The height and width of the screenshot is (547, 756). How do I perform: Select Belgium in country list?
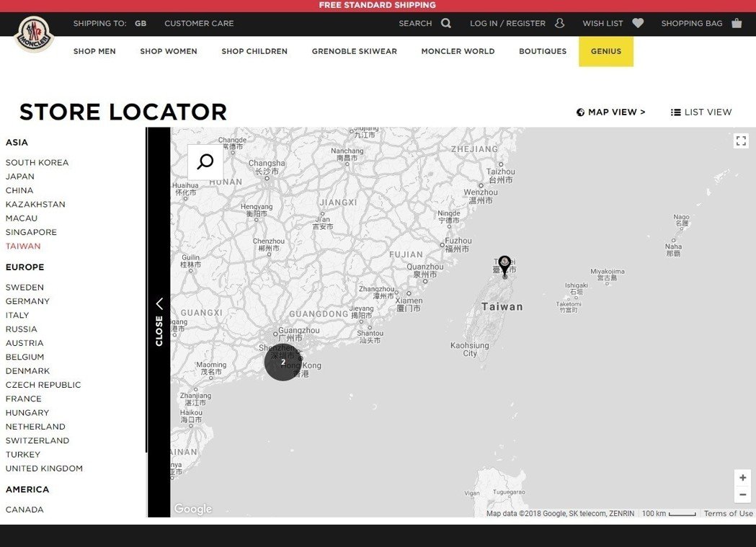pos(25,357)
